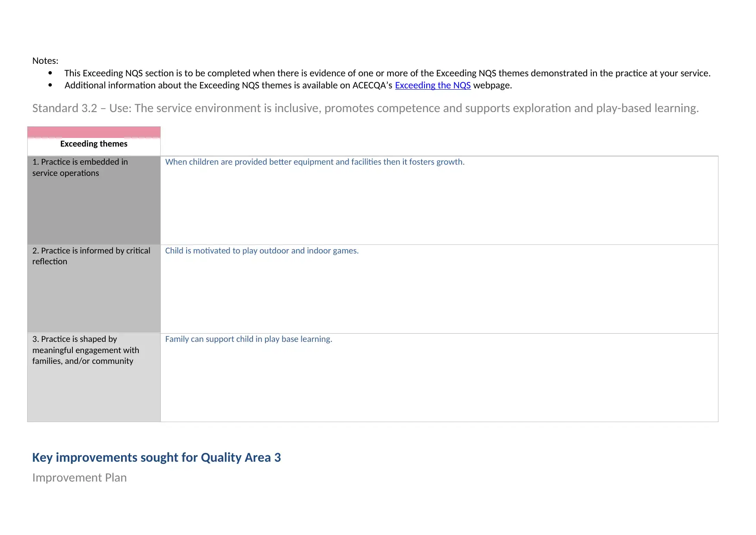This screenshot has height=535, width=756.
Task: Click the 'Notes:' label
Action: 45,61
